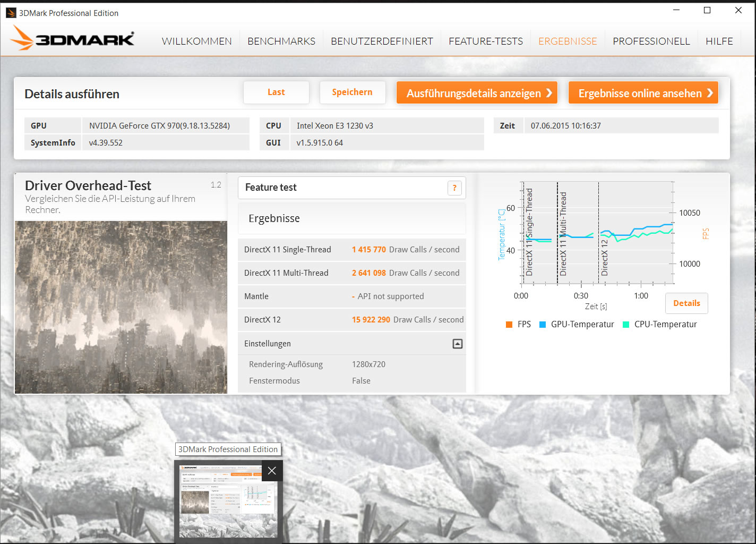756x544 pixels.
Task: Switch to the BENCHMARKS tab
Action: click(281, 41)
